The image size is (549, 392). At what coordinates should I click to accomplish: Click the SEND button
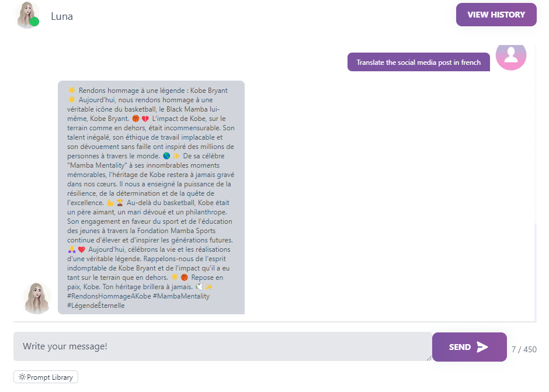[x=469, y=347]
